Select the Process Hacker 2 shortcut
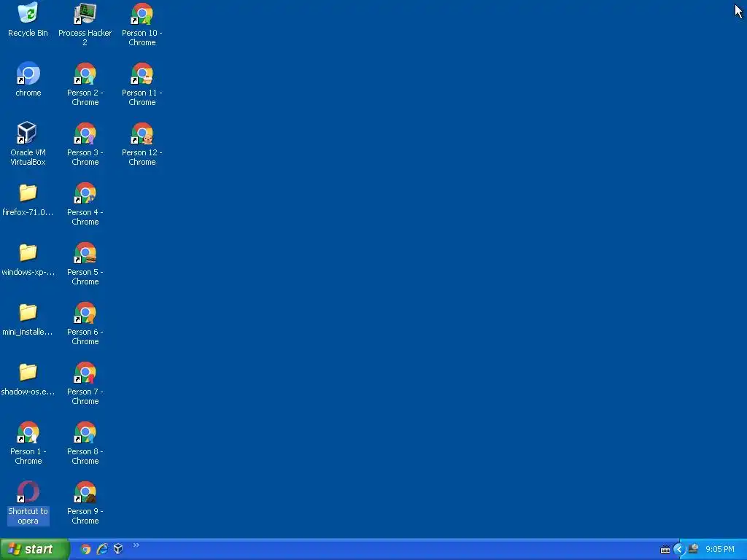747x560 pixels. click(85, 24)
